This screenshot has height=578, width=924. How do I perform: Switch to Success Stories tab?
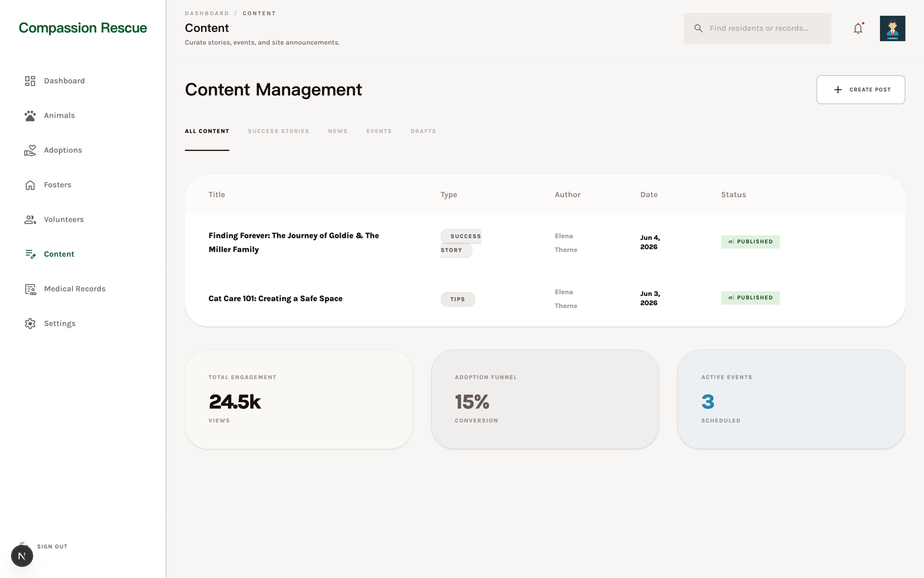coord(278,131)
